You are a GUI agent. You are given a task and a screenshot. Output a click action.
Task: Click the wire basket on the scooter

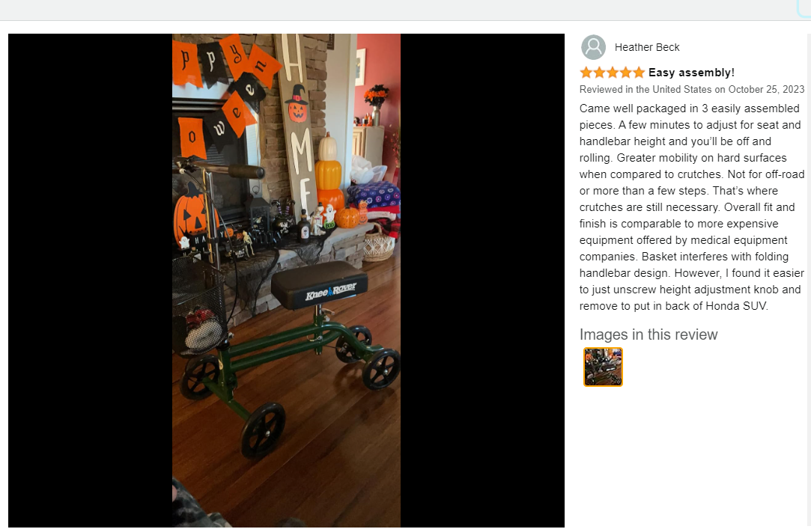pyautogui.click(x=199, y=307)
